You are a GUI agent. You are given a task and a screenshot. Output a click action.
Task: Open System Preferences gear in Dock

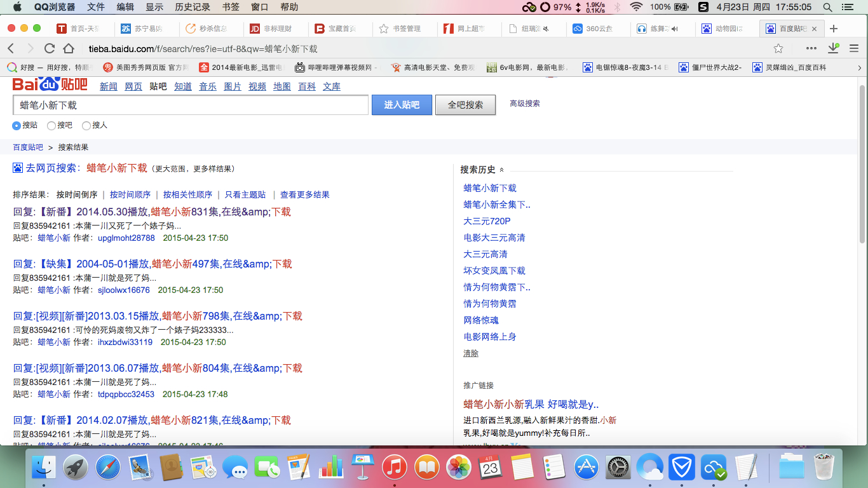click(x=618, y=468)
